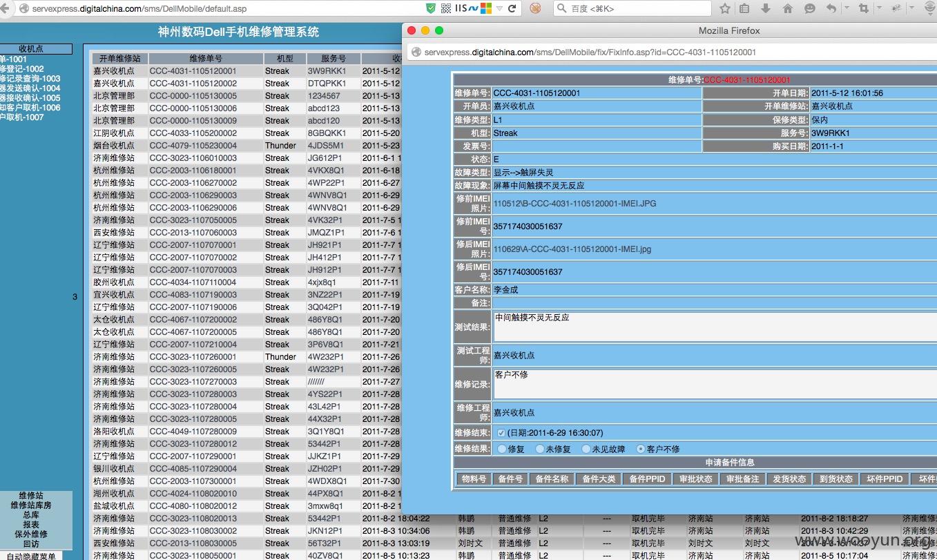
Task: Click repair order CCC-4031-1105120002
Action: (x=193, y=84)
